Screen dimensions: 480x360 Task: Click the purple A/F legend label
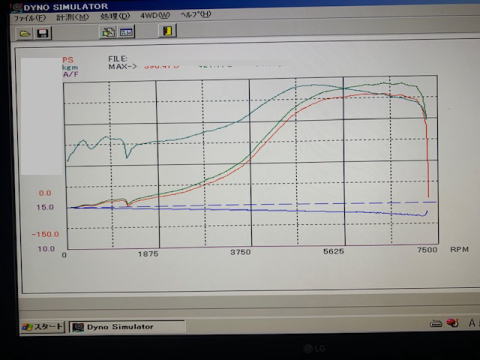click(70, 74)
